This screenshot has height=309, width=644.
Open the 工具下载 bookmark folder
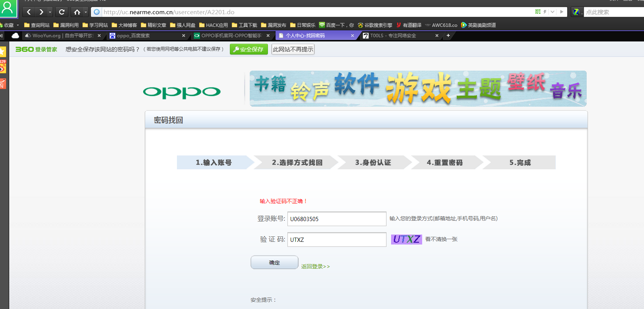coord(244,25)
